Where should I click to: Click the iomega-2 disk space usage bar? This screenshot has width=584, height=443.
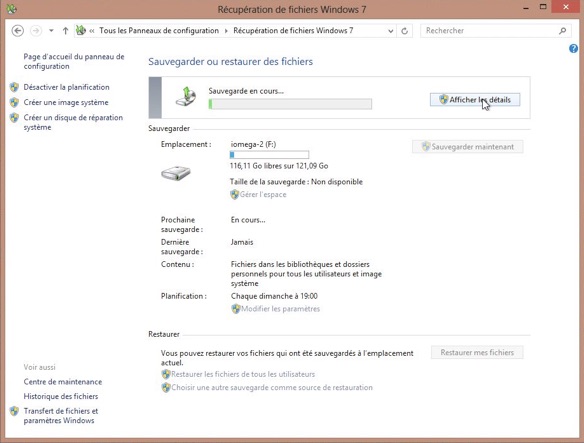click(x=269, y=155)
